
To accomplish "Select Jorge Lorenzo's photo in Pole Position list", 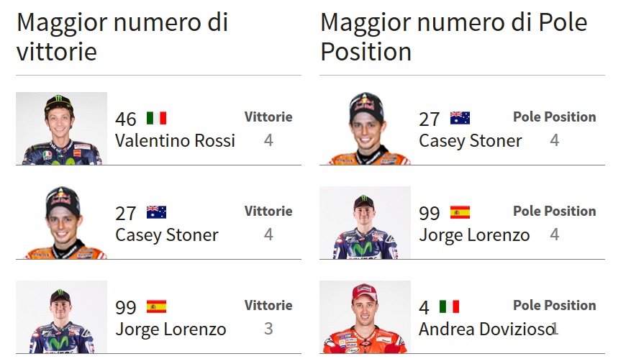I will pyautogui.click(x=365, y=223).
